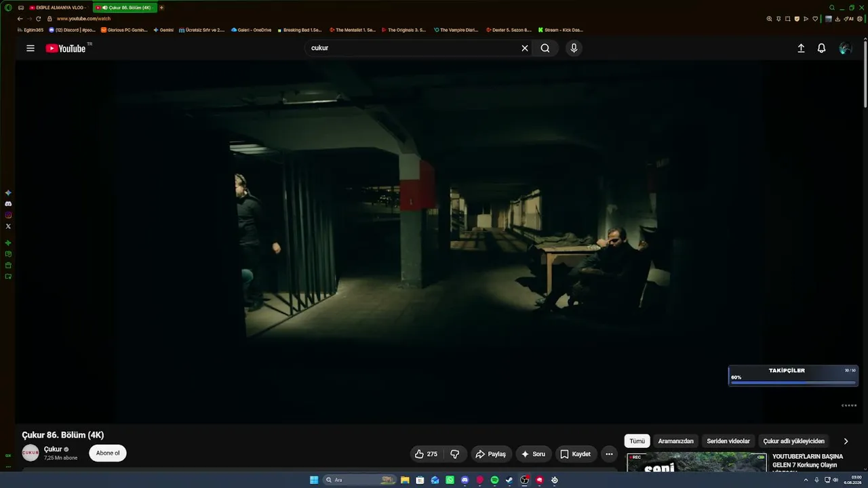Click the video player to pause playback
Viewport: 868px width, 488px height.
pos(439,243)
